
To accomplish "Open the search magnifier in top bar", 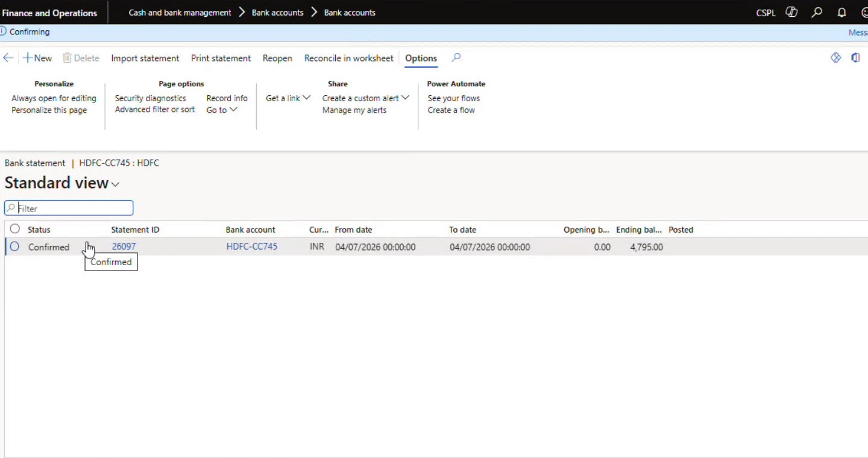I will [817, 12].
